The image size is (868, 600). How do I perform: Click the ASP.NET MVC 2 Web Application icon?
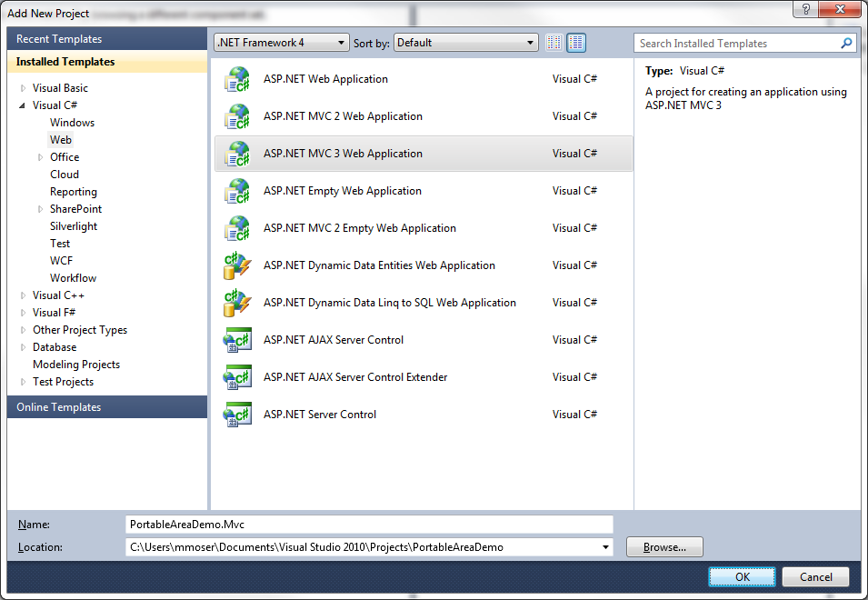pos(237,116)
